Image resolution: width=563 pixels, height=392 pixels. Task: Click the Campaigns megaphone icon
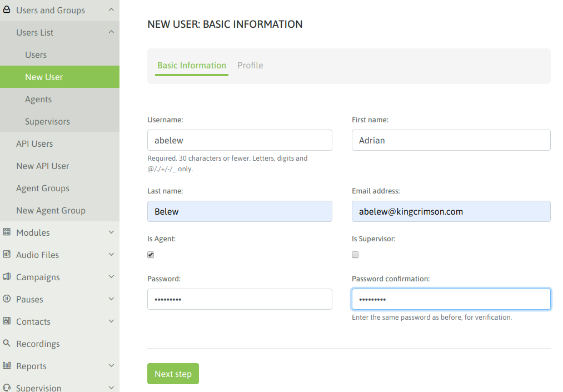(7, 276)
